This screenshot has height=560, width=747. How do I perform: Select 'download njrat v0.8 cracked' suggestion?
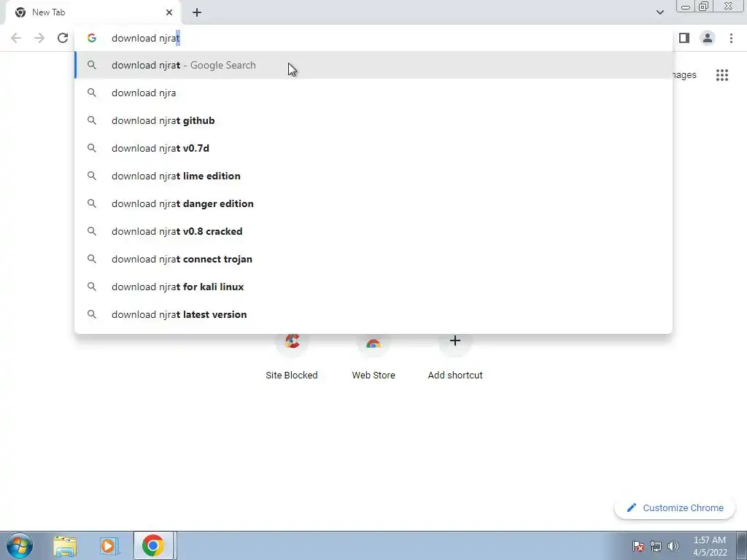[373, 231]
